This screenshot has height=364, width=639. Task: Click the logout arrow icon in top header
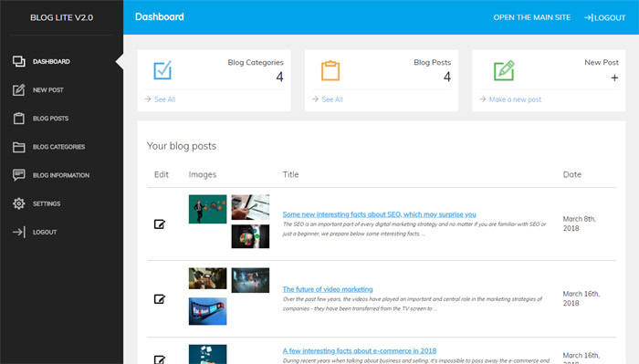click(589, 17)
